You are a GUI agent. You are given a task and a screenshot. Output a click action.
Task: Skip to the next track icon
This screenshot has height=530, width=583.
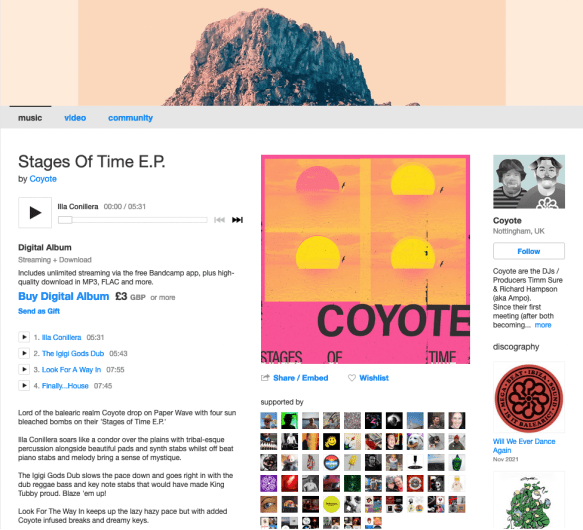click(237, 220)
